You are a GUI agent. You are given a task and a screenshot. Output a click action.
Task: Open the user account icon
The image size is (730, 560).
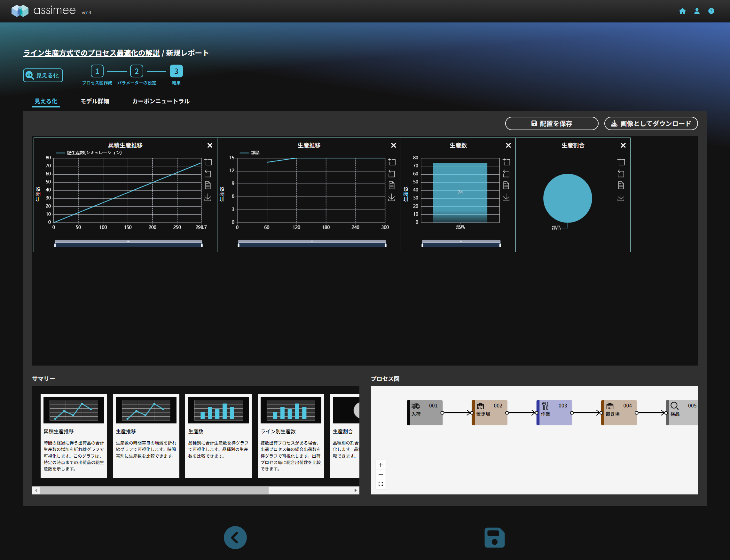click(x=697, y=11)
